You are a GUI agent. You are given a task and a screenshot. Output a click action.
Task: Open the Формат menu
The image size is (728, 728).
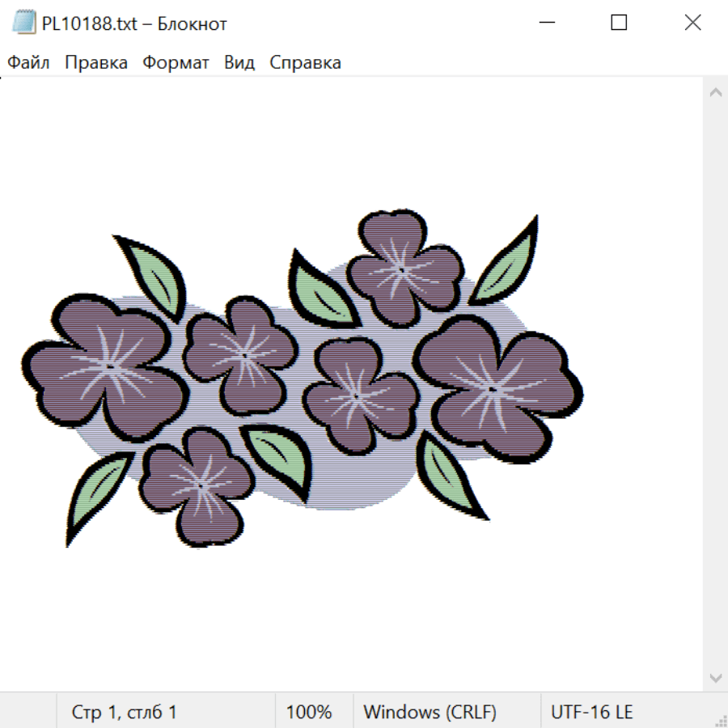pos(176,63)
